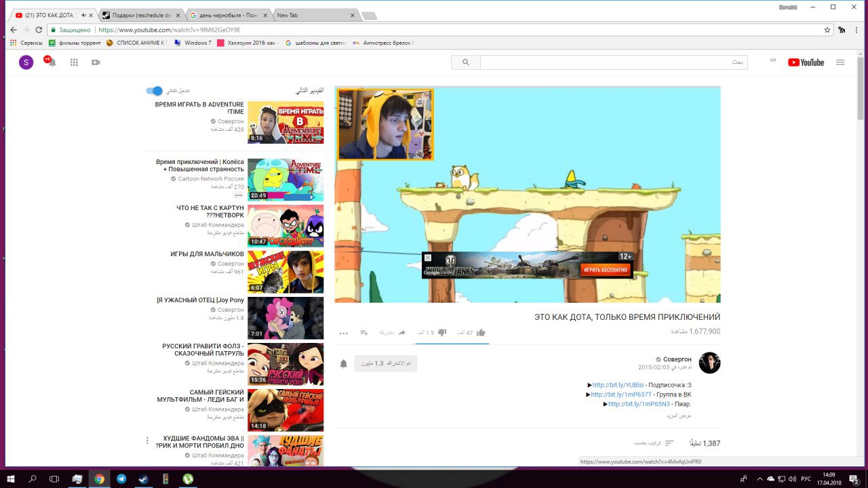The image size is (868, 488).
Task: Reload the page in Chrome
Action: point(39,30)
